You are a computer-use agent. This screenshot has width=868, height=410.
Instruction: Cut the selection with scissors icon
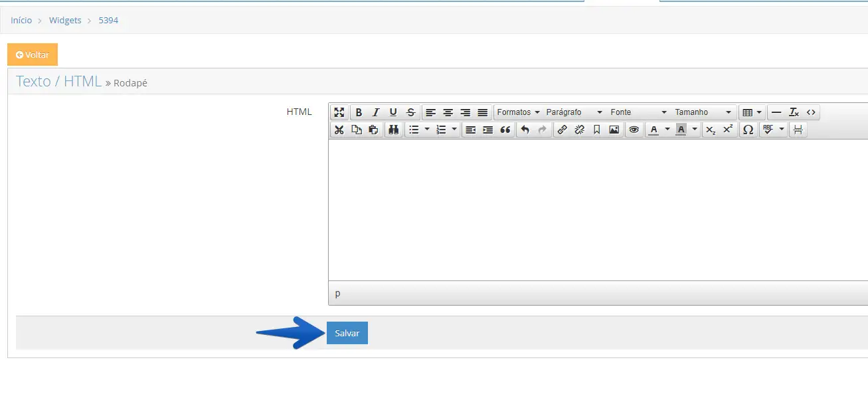pos(339,130)
